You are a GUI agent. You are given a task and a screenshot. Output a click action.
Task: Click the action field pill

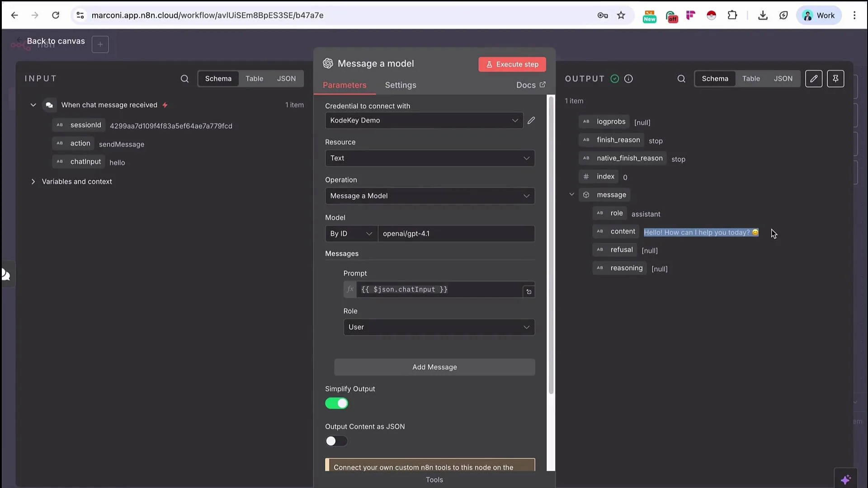74,143
